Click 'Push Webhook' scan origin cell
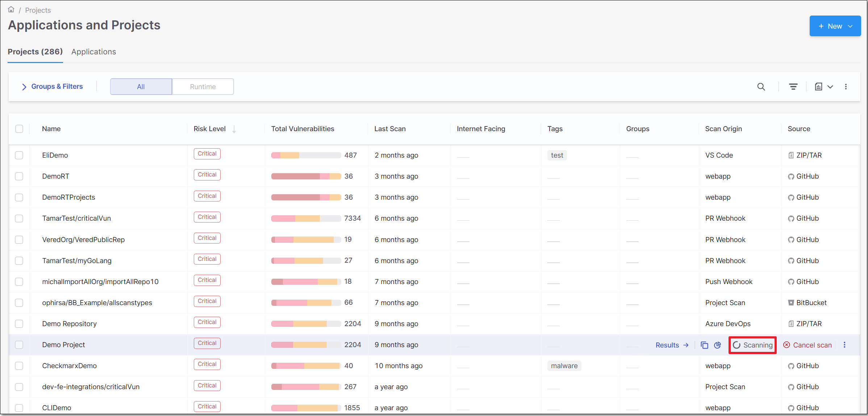Screen dimensions: 868x416 [x=729, y=282]
